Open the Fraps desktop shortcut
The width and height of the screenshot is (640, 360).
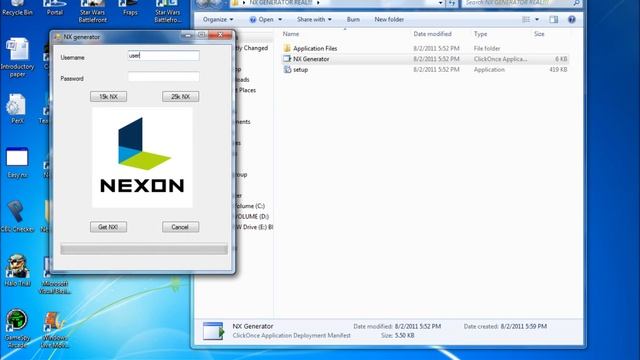[x=130, y=8]
